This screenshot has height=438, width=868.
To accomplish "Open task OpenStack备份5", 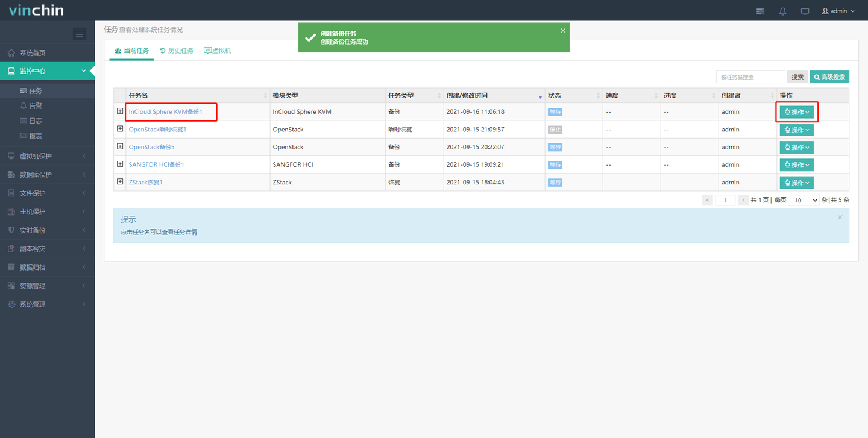I will point(151,147).
